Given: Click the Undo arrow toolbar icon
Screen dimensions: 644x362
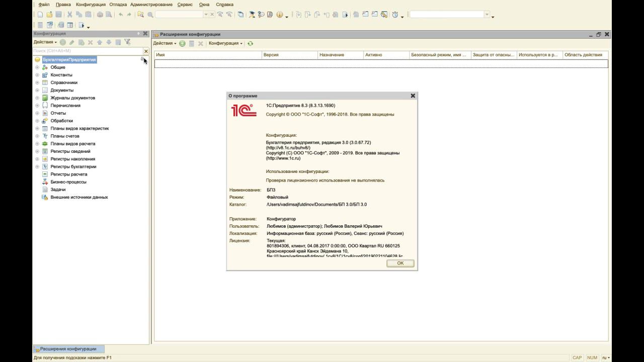Looking at the screenshot, I should point(121,15).
